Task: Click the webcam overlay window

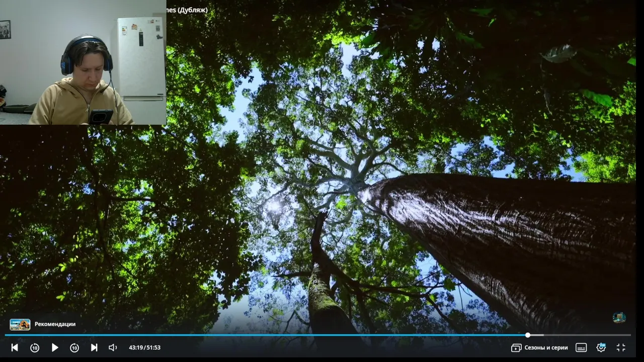Action: click(x=83, y=62)
